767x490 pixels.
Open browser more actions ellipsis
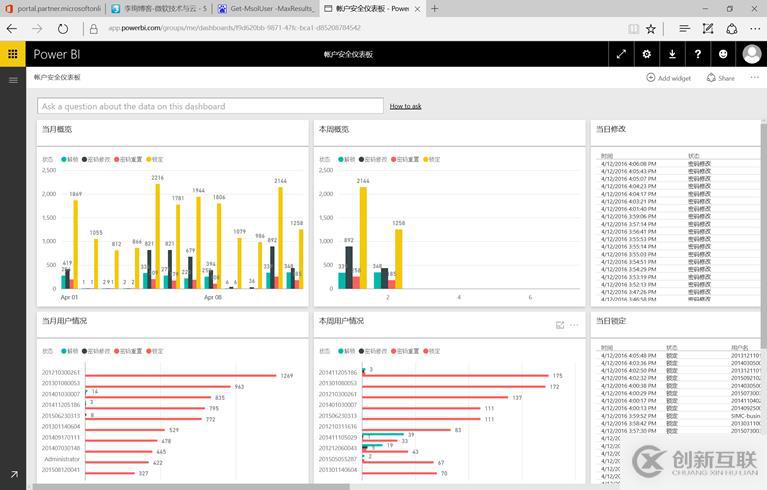tap(755, 29)
